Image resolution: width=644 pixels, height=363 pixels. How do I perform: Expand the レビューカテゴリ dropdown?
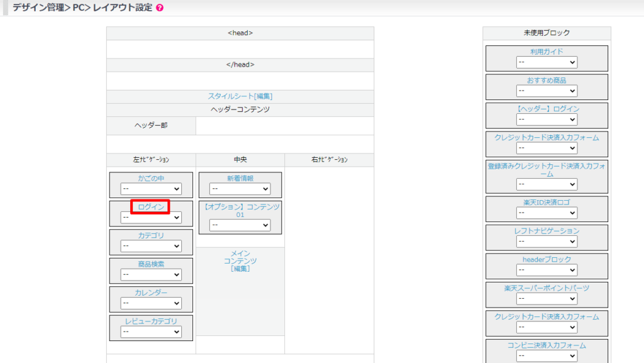(151, 332)
